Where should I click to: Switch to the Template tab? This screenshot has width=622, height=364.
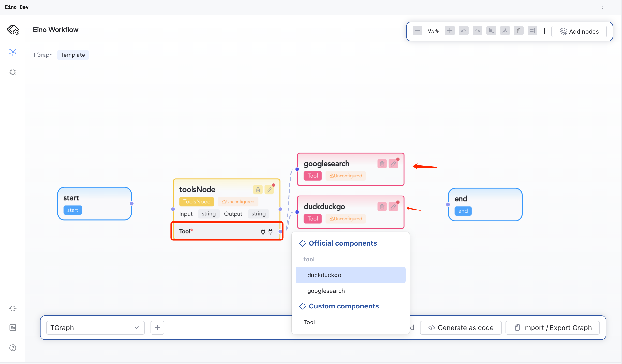pos(73,55)
